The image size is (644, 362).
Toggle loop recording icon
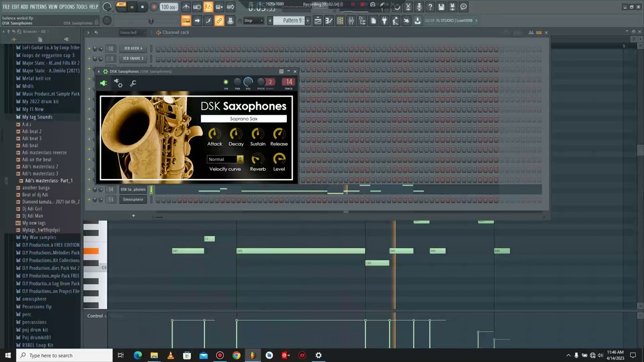230,7
